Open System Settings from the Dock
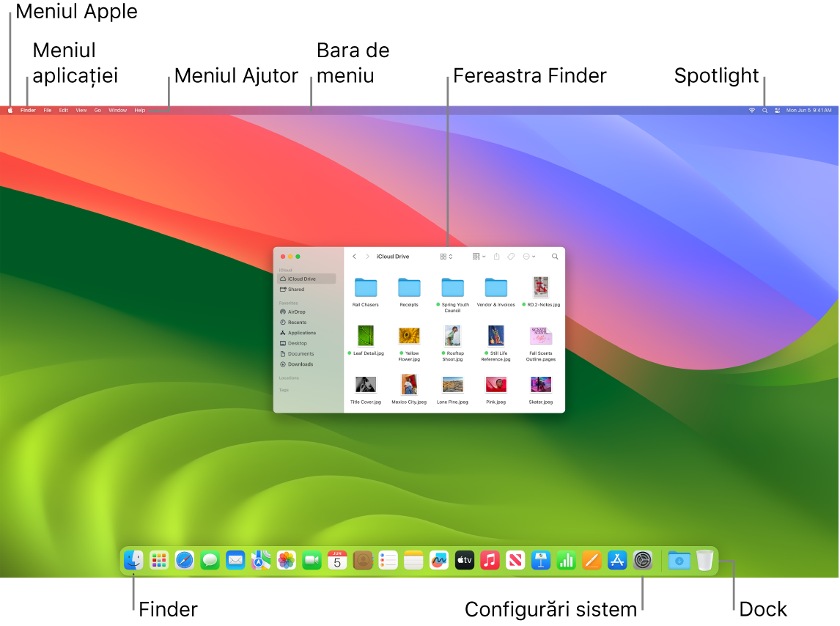Viewport: 840px width, 626px height. point(642,560)
